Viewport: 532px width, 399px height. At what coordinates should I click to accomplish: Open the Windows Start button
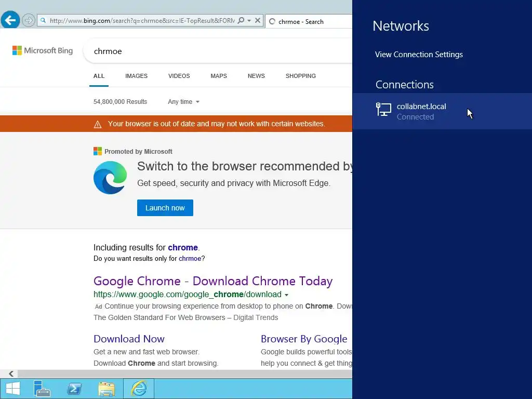pyautogui.click(x=13, y=389)
